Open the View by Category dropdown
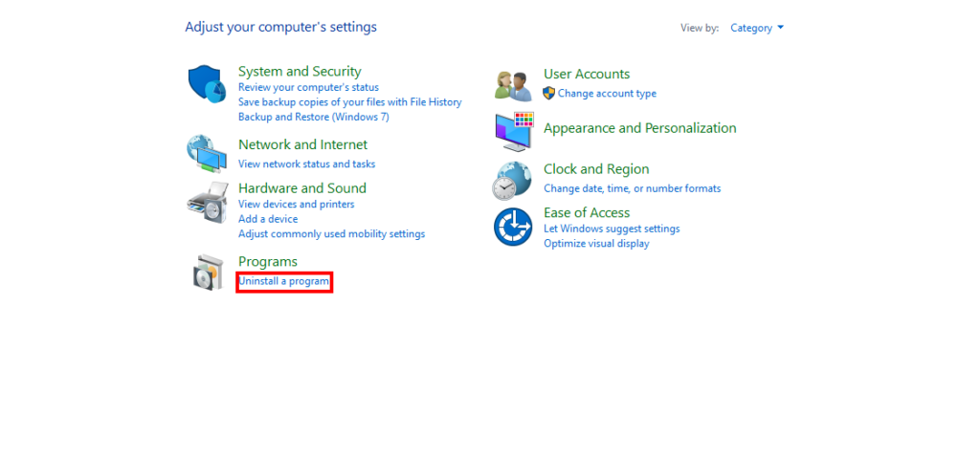The height and width of the screenshot is (459, 980). [756, 28]
